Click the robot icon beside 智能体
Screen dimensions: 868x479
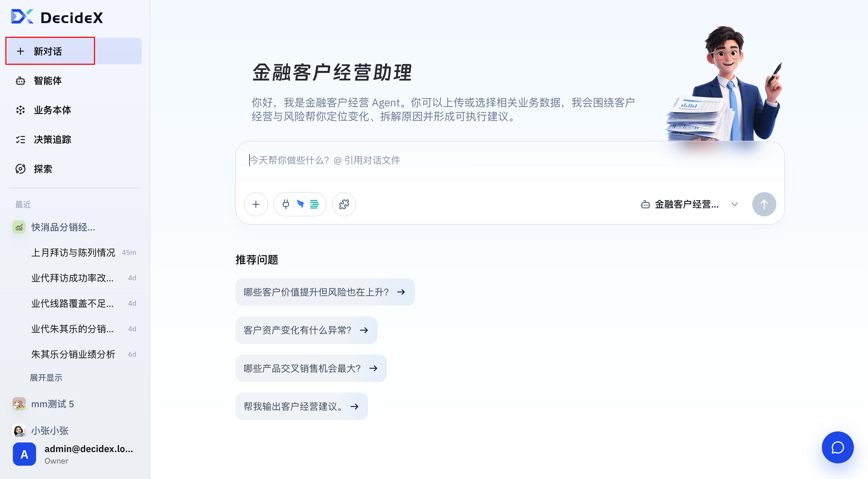pyautogui.click(x=21, y=81)
